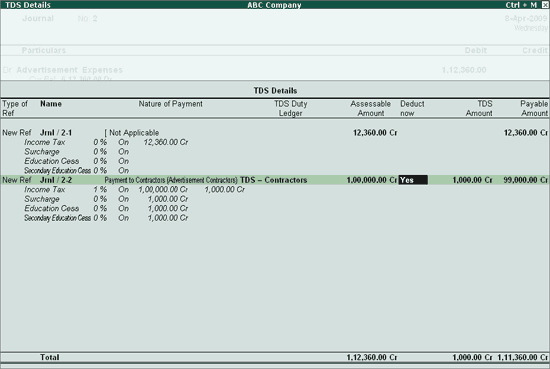This screenshot has width=550, height=369.
Task: Click Income Tax 1 % rate line
Action: [x=134, y=189]
